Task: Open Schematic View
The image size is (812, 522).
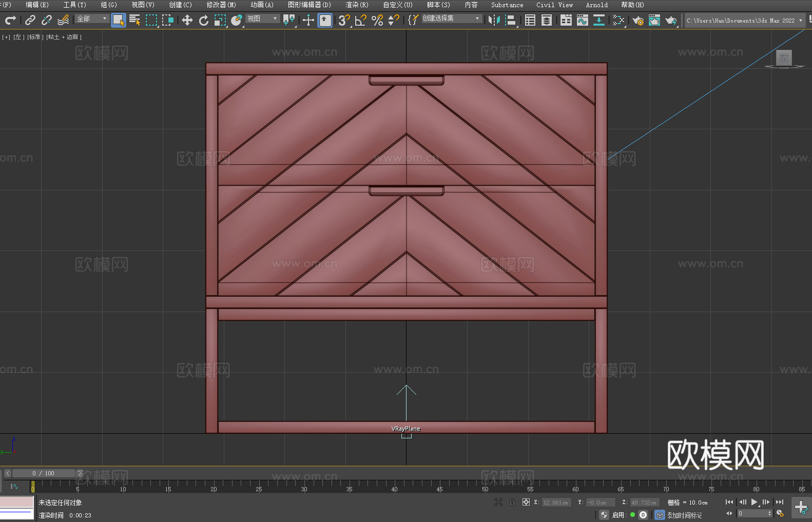Action: click(599, 20)
